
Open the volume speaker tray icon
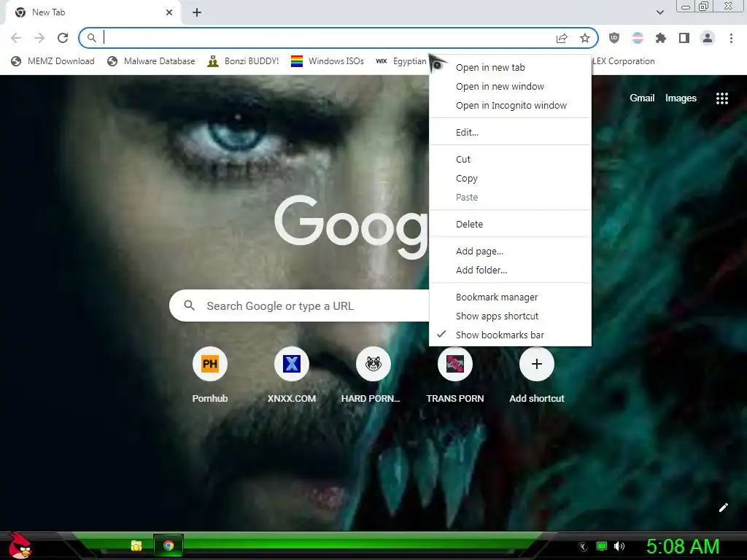pyautogui.click(x=619, y=546)
